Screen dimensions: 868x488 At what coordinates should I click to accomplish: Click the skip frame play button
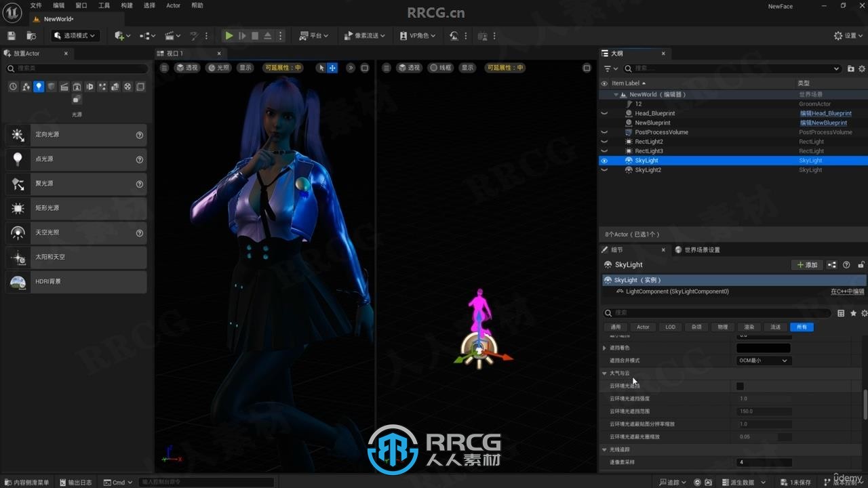tap(242, 36)
